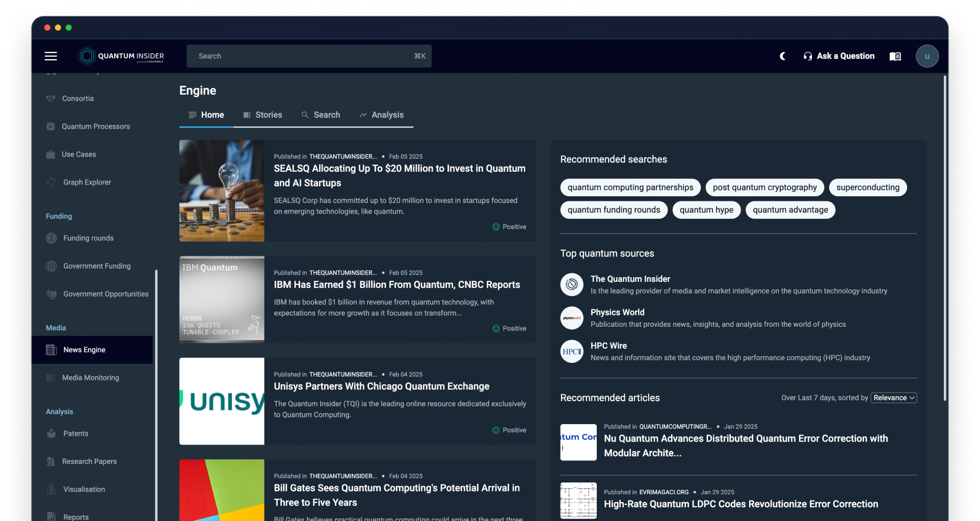Select the quantum advantage chip
Viewport: 980px width, 521px height.
790,210
